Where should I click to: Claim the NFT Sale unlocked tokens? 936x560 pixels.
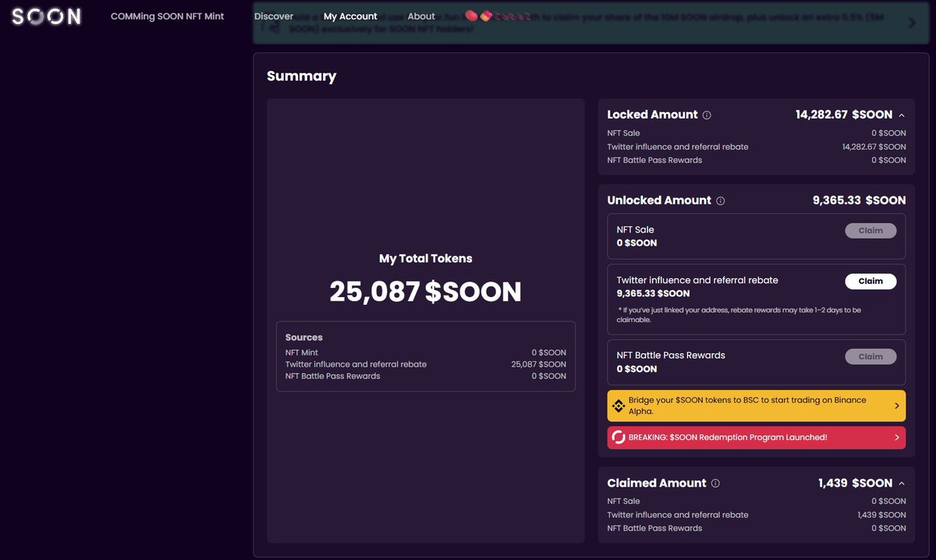(x=870, y=231)
